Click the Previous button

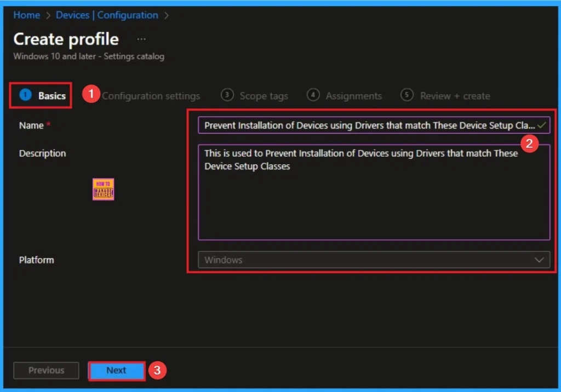[46, 370]
